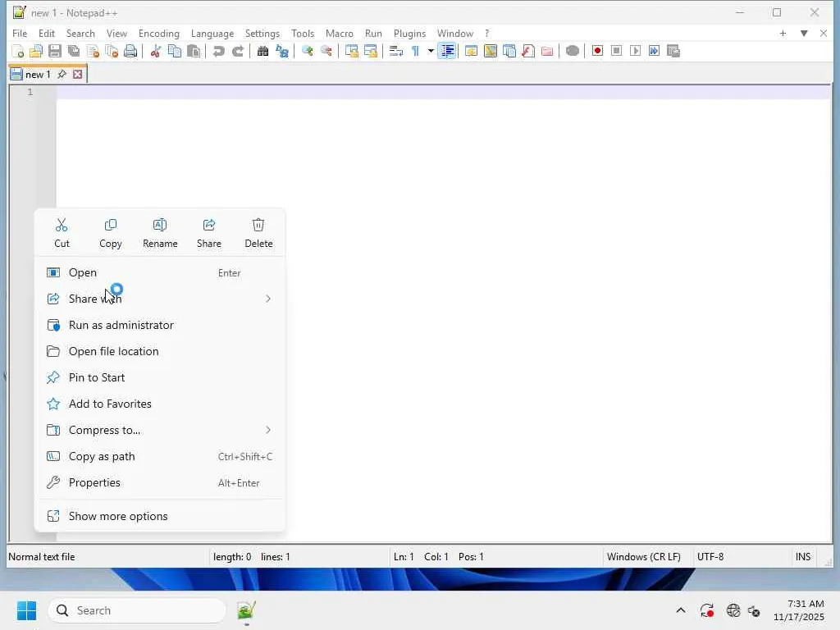Click Rename in the context menu
The image size is (840, 630).
point(160,234)
